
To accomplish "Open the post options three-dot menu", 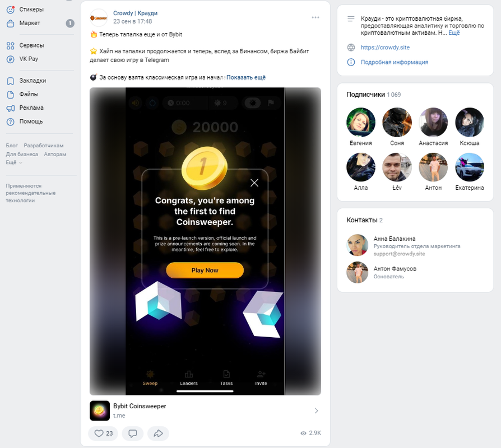I will [x=316, y=17].
